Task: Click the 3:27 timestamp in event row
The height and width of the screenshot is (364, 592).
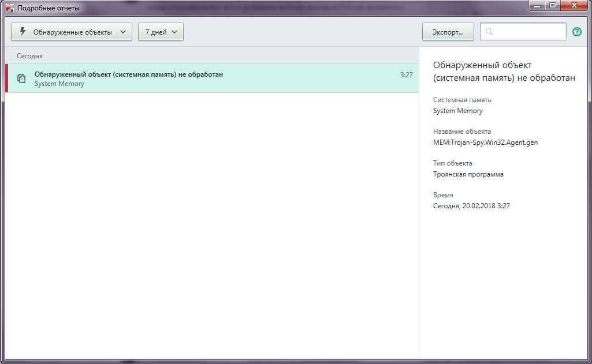Action: (406, 74)
